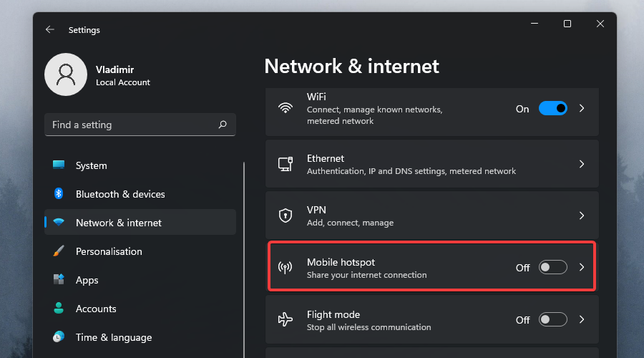Image resolution: width=644 pixels, height=358 pixels.
Task: Click the WiFi signal icon
Action: coord(286,109)
